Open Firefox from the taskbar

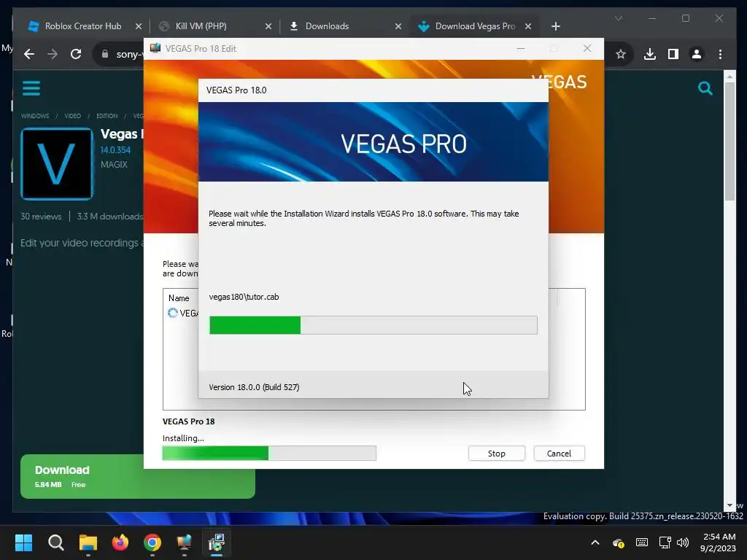coord(120,542)
